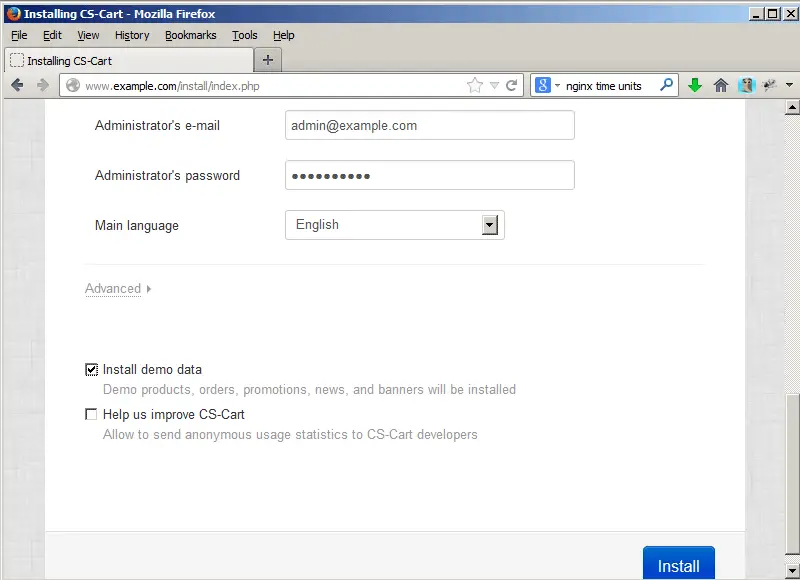Click the forward navigation arrow
Image resolution: width=800 pixels, height=580 pixels.
(x=43, y=85)
